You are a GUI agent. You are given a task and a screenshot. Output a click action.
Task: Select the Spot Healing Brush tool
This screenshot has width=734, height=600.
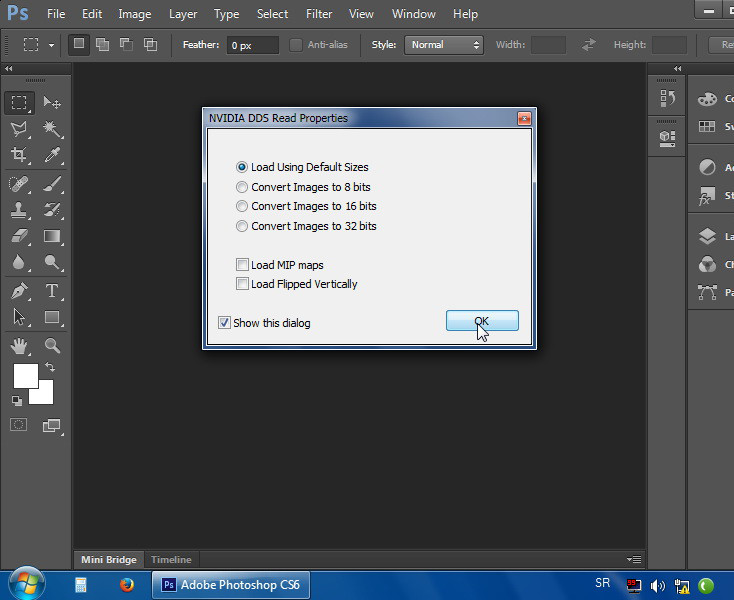point(19,183)
